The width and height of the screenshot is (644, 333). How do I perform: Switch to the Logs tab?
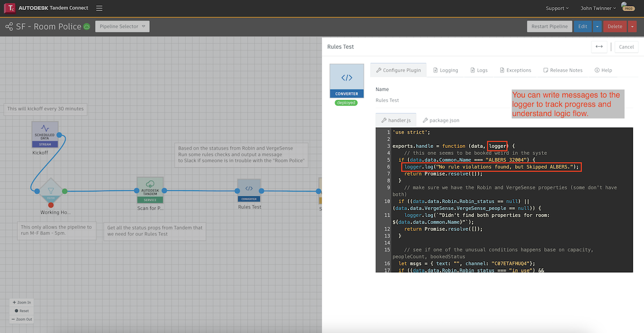click(x=479, y=70)
